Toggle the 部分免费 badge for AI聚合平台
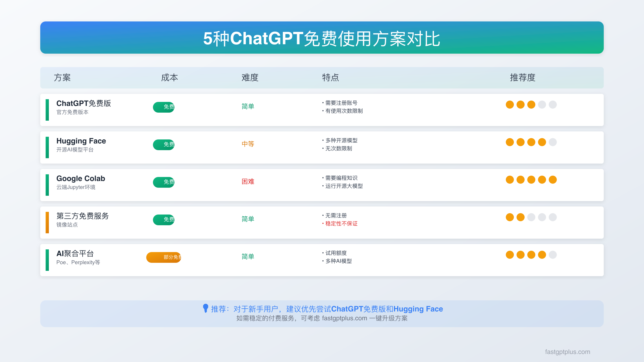The image size is (644, 362). [x=164, y=257]
